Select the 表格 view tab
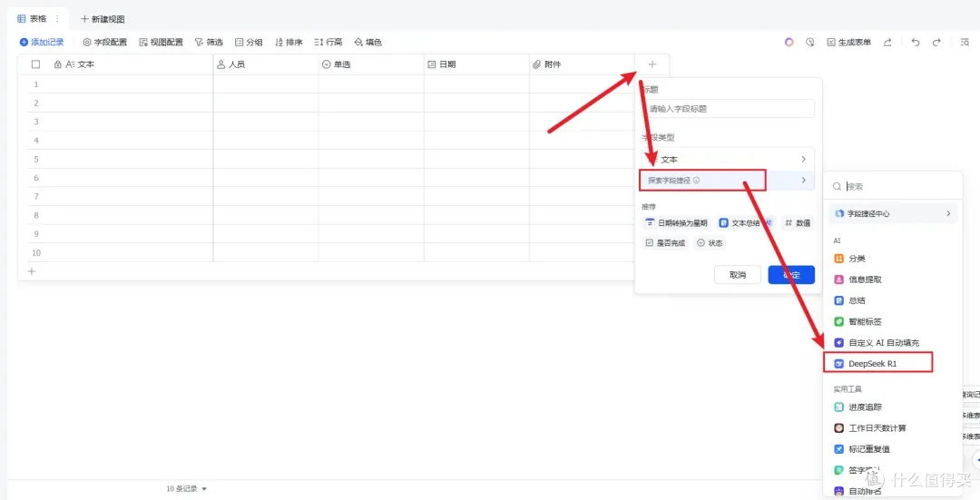The height and width of the screenshot is (500, 980). coord(33,19)
